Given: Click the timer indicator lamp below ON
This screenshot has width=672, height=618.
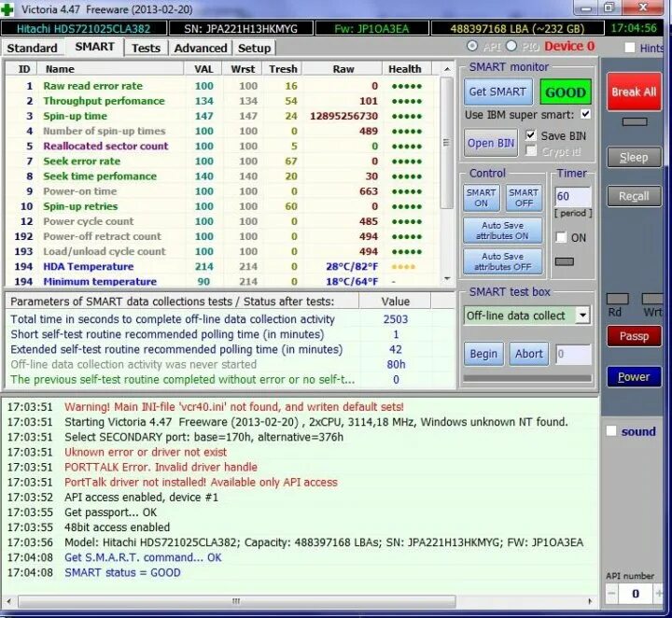Looking at the screenshot, I should pyautogui.click(x=564, y=261).
